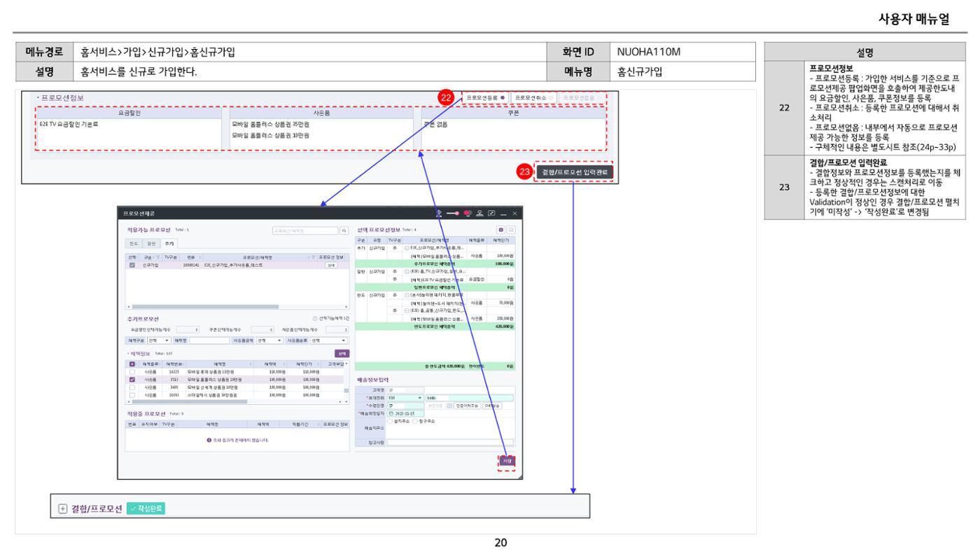Open the calendar icon for 배송희망일자
The height and width of the screenshot is (552, 980).
(x=391, y=413)
